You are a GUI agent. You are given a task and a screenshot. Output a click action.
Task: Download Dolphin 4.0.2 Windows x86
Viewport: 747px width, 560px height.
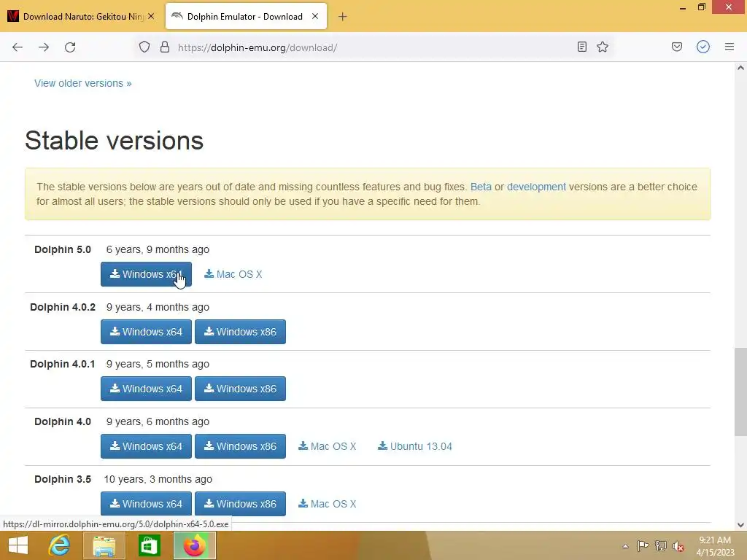240,332
